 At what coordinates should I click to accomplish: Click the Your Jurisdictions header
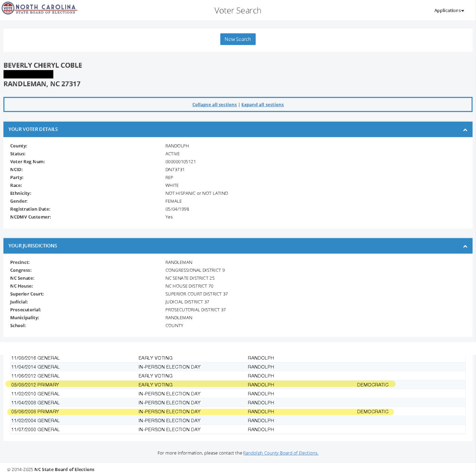[x=33, y=246]
